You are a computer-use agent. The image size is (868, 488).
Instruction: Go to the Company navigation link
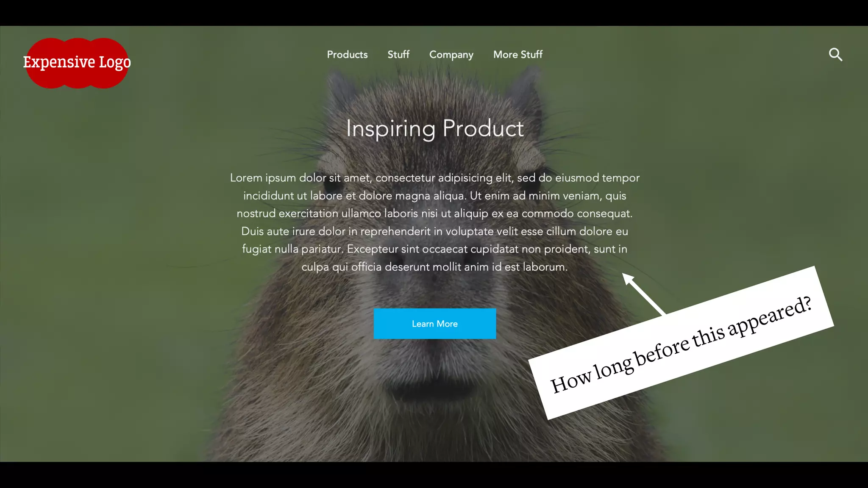click(451, 55)
